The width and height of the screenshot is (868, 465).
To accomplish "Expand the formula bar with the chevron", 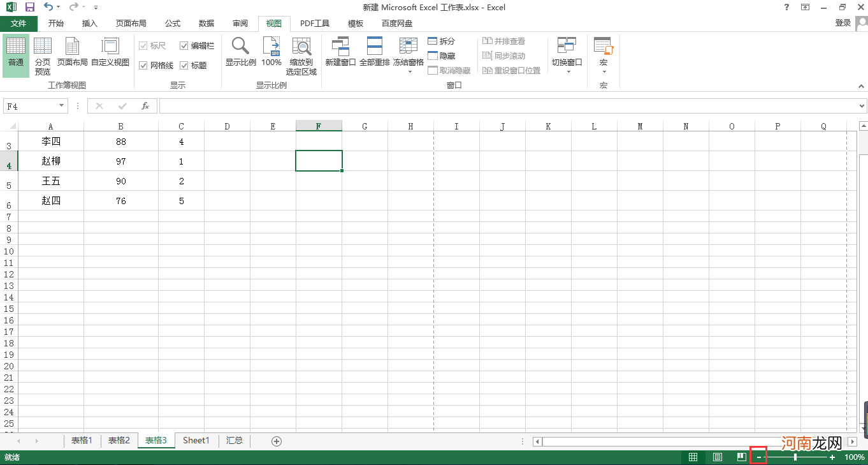I will tap(862, 106).
